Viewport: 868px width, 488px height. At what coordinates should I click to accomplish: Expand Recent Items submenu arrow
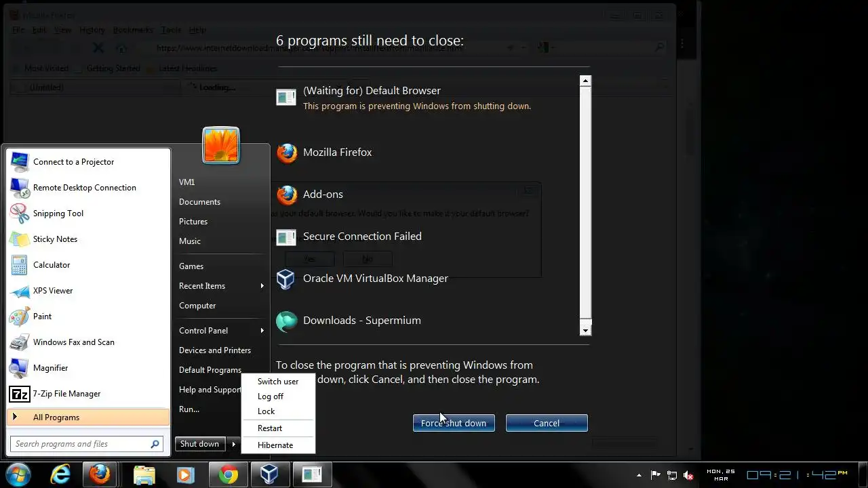click(x=262, y=286)
